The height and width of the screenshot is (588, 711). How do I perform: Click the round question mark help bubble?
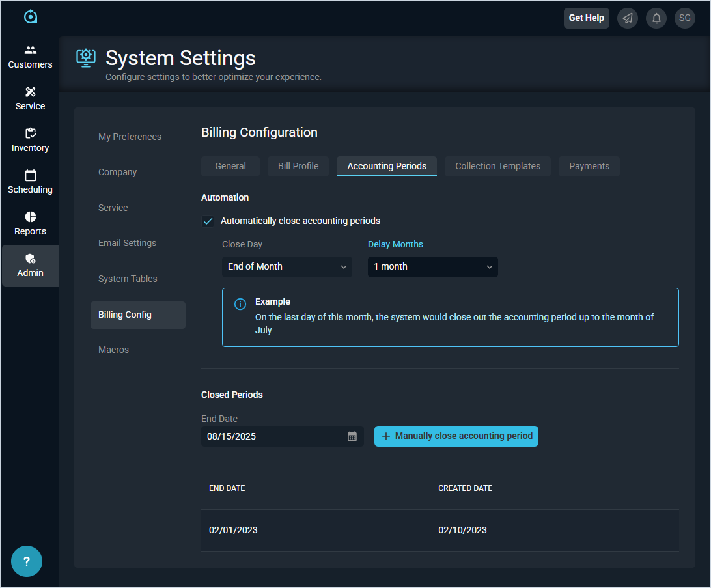pyautogui.click(x=27, y=561)
